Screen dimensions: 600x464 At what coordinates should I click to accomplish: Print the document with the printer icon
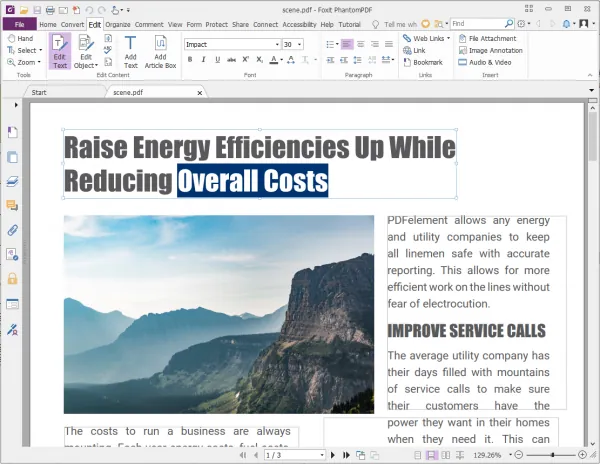pos(50,10)
